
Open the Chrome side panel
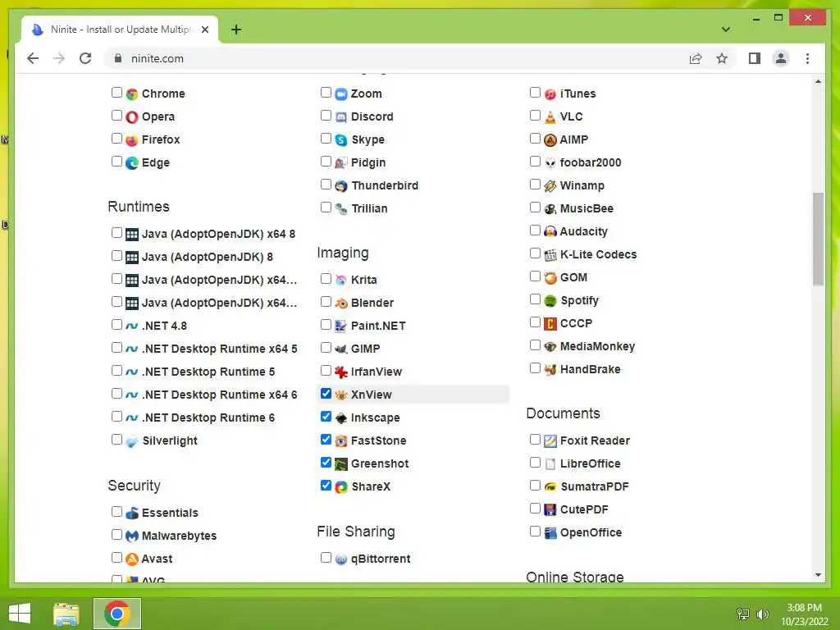point(755,58)
